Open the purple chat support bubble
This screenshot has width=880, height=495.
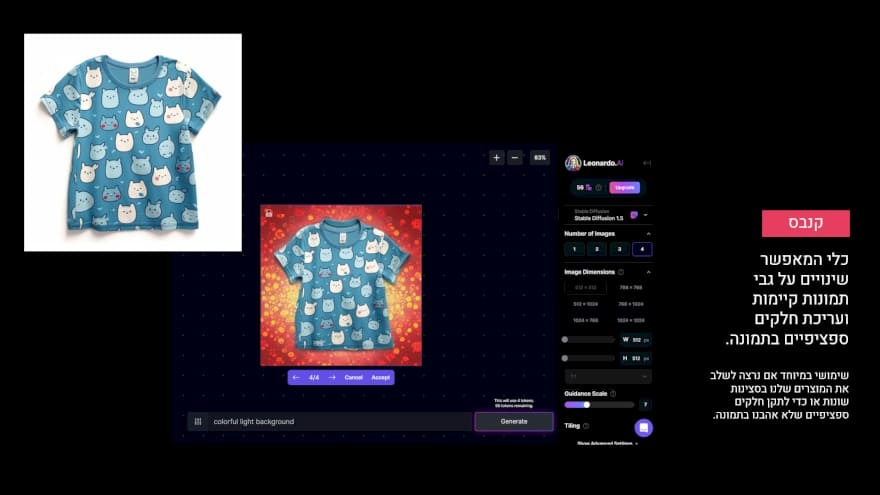(x=644, y=428)
